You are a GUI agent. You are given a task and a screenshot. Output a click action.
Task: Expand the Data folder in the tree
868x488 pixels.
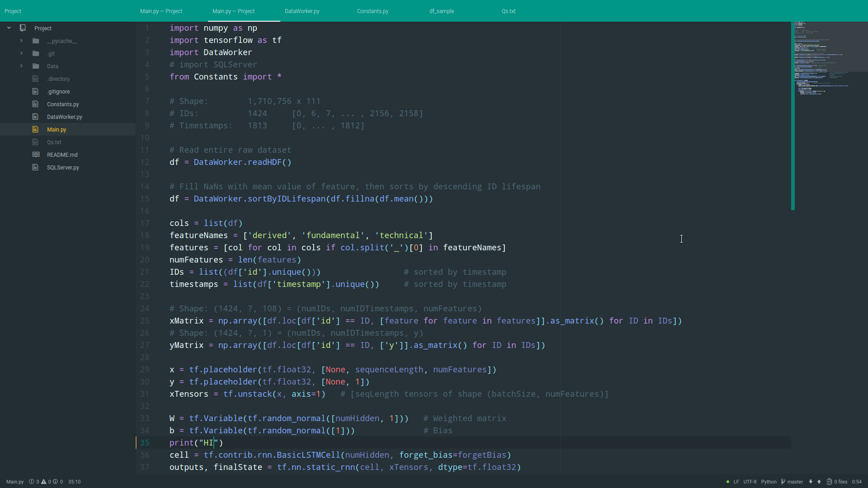tap(21, 66)
